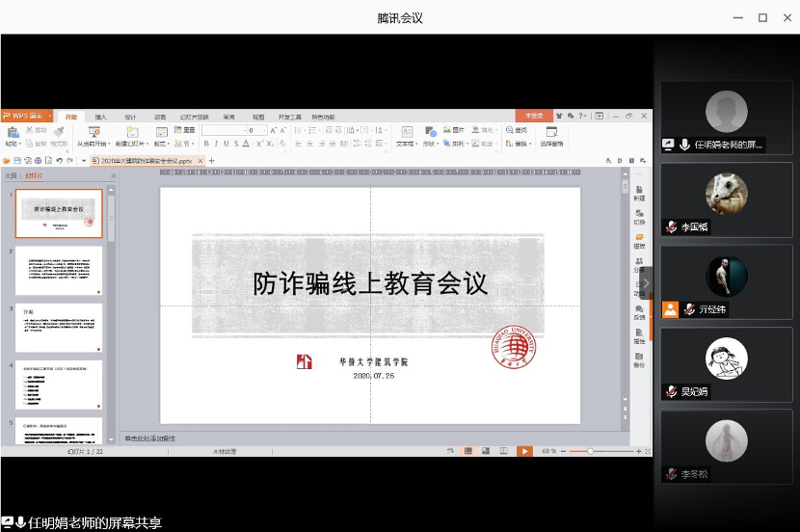Open the font size dropdown
The width and height of the screenshot is (800, 532).
(x=263, y=130)
